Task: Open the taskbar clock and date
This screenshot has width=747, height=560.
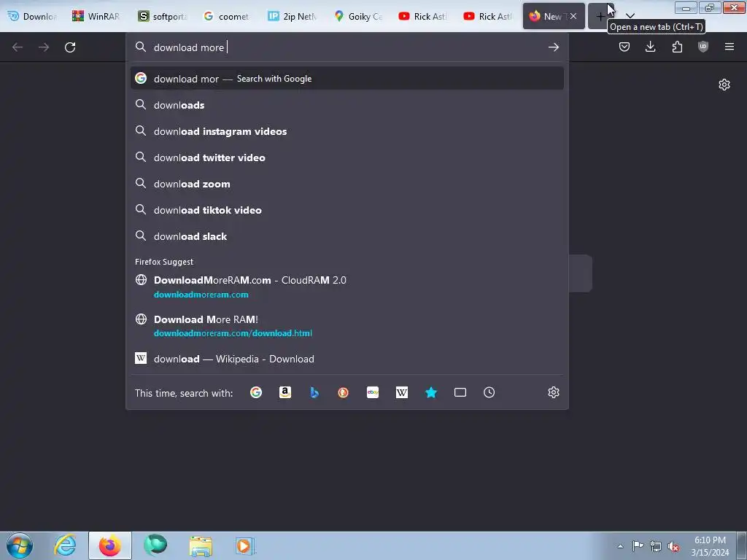Action: click(x=710, y=546)
